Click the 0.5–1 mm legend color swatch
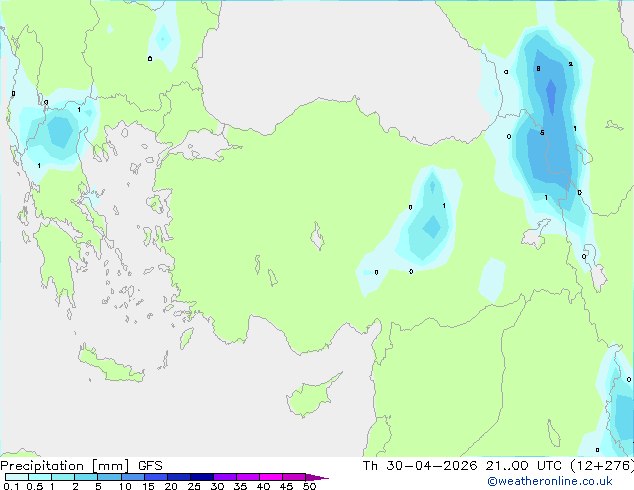 pos(40,477)
